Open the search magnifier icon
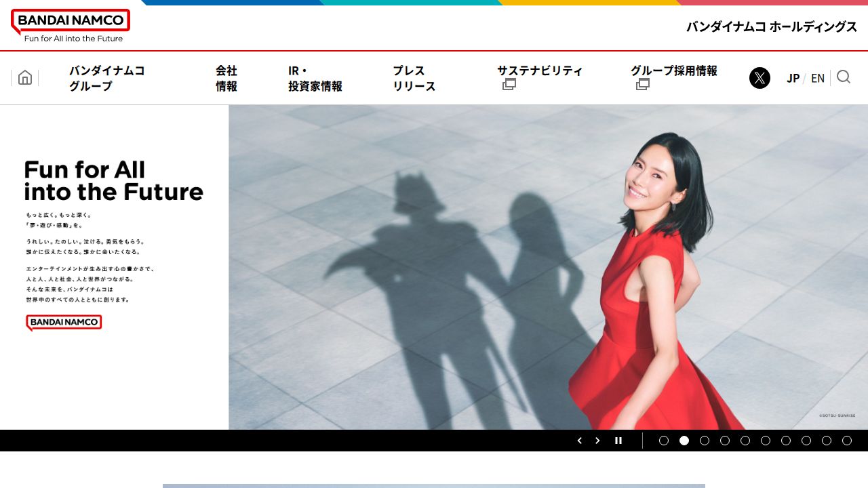Screen dimensions: 868x488 [844, 77]
